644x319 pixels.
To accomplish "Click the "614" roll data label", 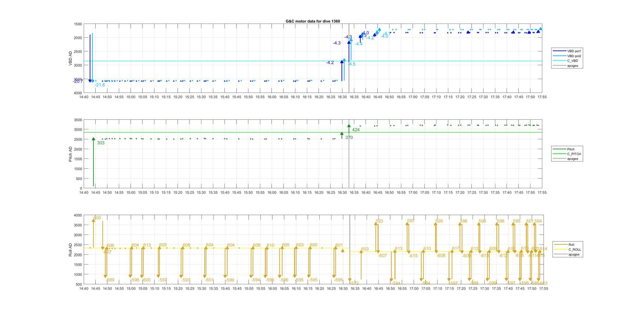I will 543,249.
